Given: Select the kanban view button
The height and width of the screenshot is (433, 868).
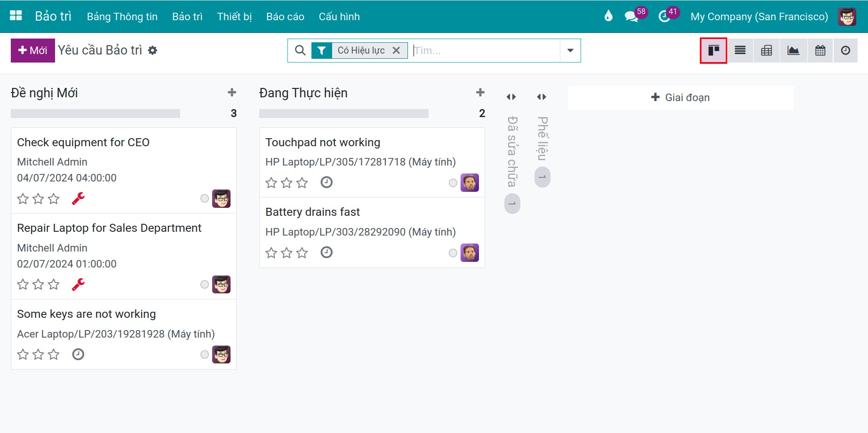Looking at the screenshot, I should point(714,50).
